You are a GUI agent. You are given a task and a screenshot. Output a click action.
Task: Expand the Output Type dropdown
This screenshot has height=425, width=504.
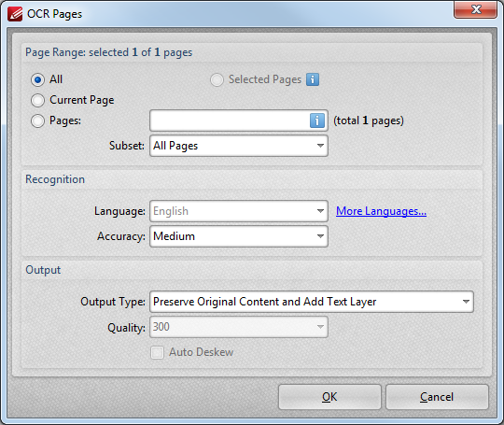(x=312, y=302)
